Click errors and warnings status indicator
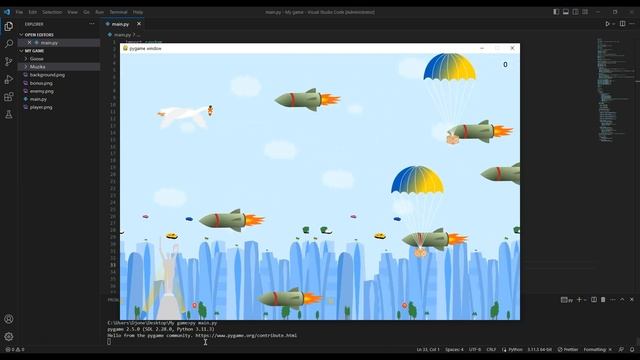640x360 pixels. (x=15, y=349)
